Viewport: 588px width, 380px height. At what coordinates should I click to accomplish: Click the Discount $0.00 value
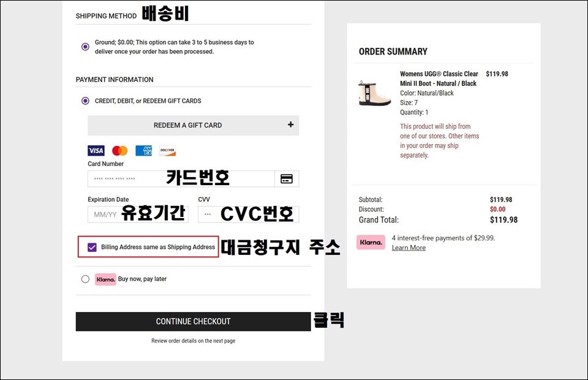(497, 210)
